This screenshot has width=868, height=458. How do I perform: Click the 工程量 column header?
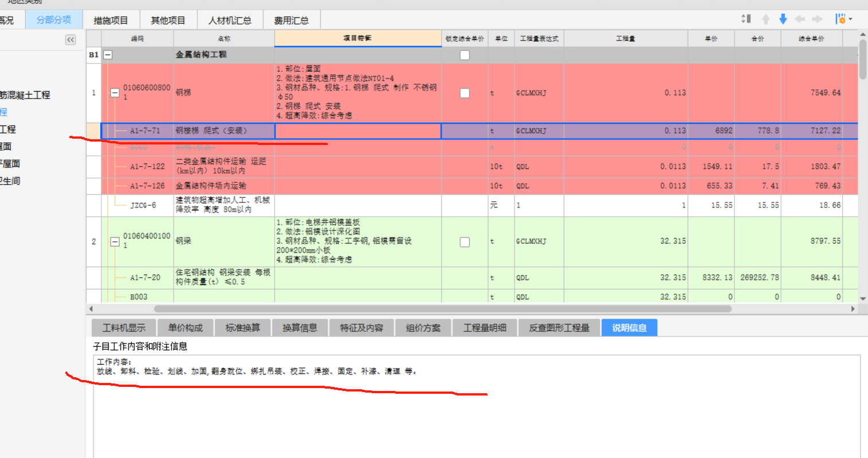point(626,38)
